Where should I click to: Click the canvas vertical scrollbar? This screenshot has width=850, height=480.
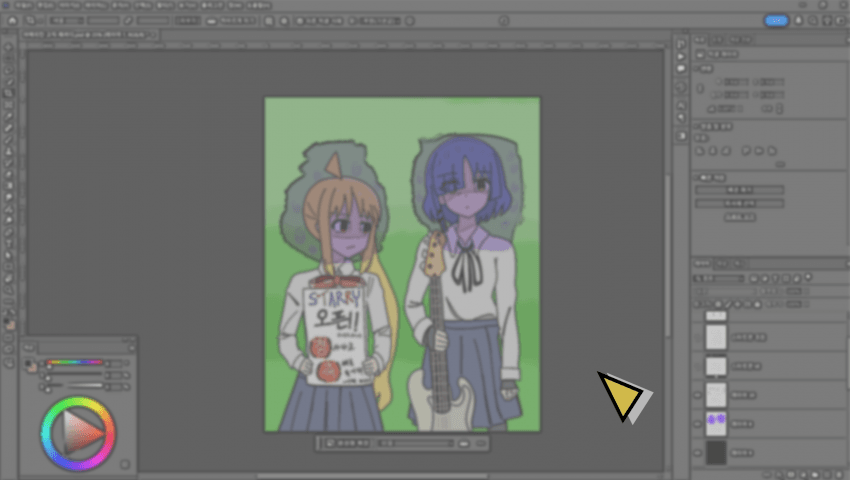pyautogui.click(x=667, y=250)
